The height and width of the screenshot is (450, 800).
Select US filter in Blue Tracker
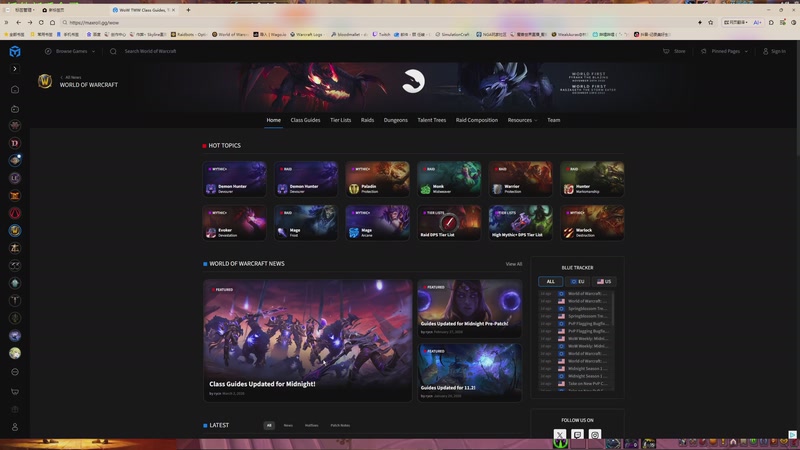604,282
